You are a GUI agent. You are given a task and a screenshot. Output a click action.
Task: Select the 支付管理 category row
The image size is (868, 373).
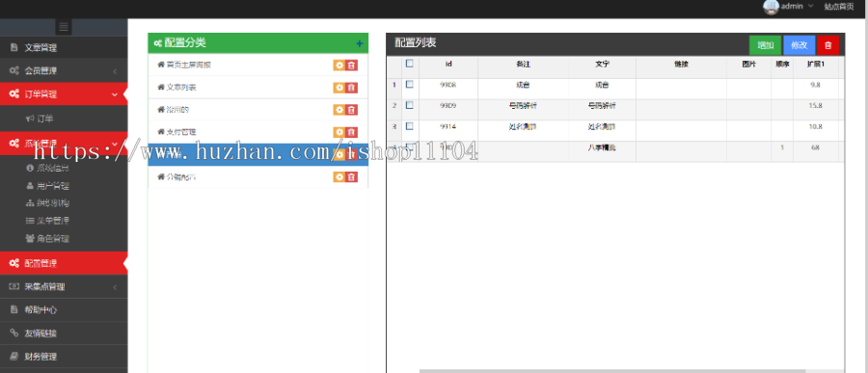pyautogui.click(x=258, y=132)
